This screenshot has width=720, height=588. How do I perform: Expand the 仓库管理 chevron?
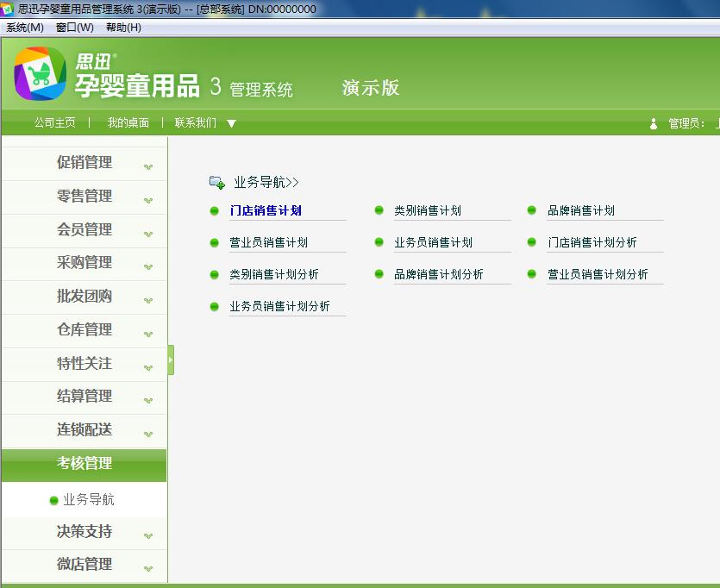(x=147, y=334)
